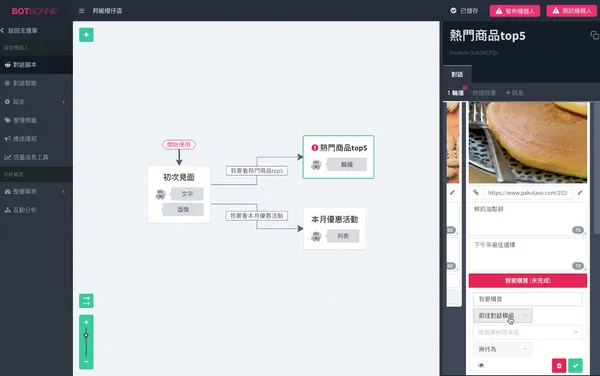Click the image URL input field

(528, 193)
